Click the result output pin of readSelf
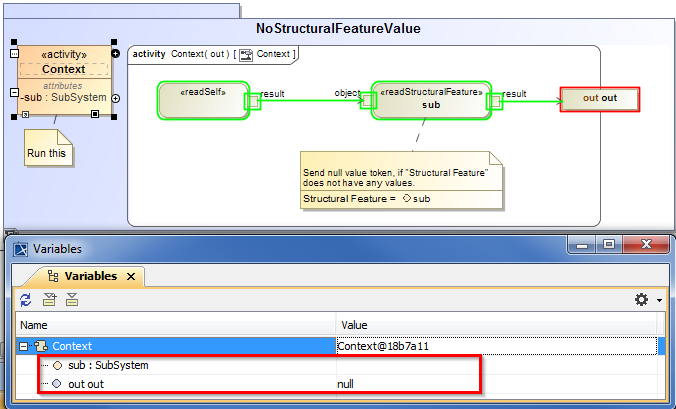Viewport: 676px width, 409px height. (x=253, y=101)
